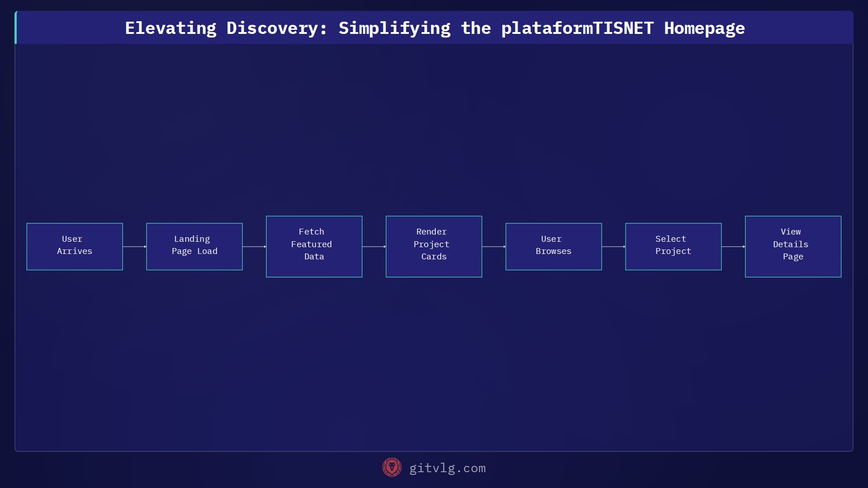
Task: Select the Select Project node
Action: click(x=674, y=247)
